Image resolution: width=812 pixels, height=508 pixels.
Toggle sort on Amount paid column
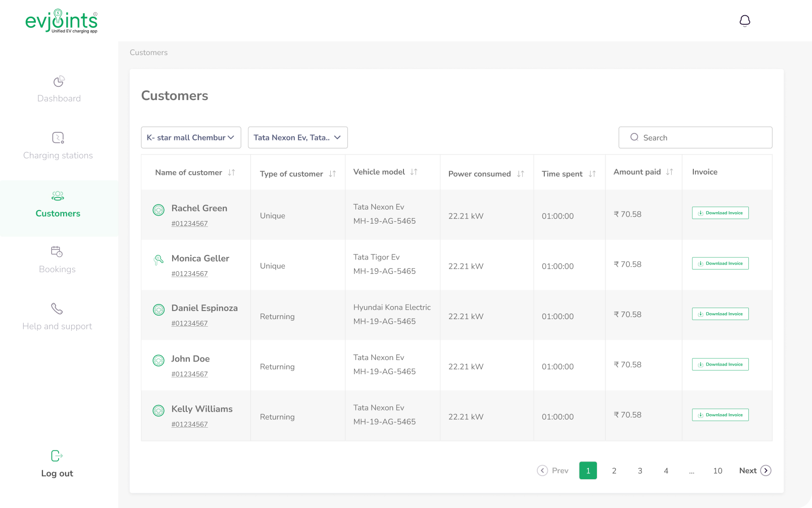(x=669, y=172)
